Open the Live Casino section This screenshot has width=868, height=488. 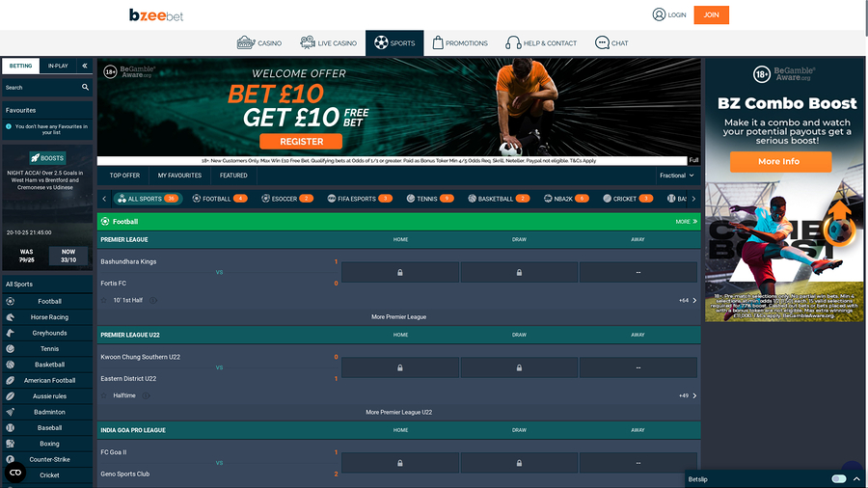(328, 43)
